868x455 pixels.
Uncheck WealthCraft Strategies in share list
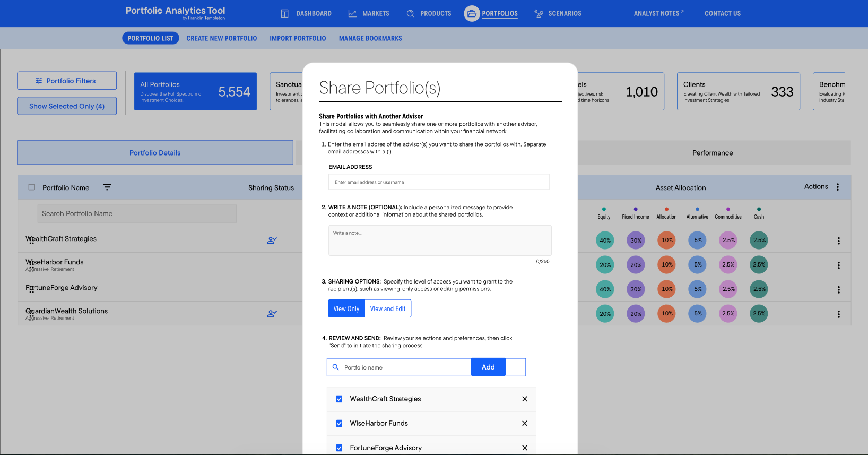(x=339, y=399)
